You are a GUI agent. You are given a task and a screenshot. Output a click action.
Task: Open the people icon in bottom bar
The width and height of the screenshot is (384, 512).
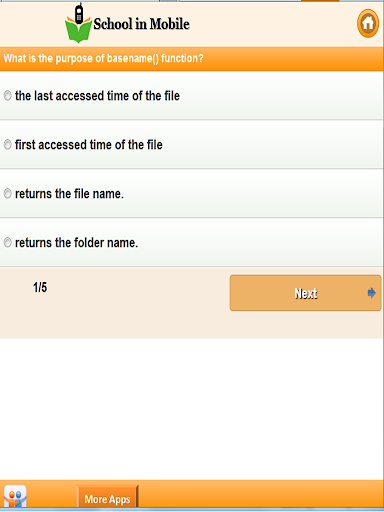pyautogui.click(x=15, y=496)
